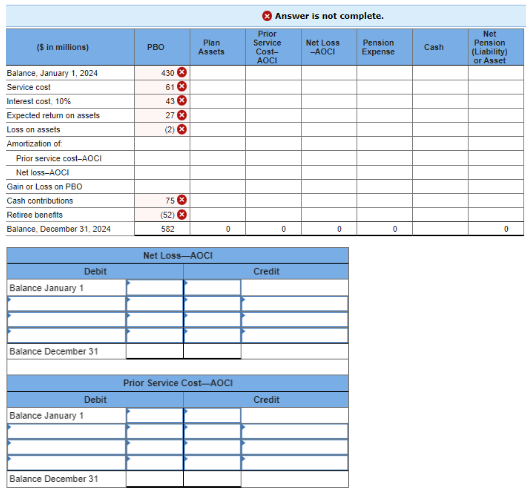Viewport: 532px width, 492px height.
Task: Click Plan Assets cell for Expected return on assets
Action: [x=218, y=116]
